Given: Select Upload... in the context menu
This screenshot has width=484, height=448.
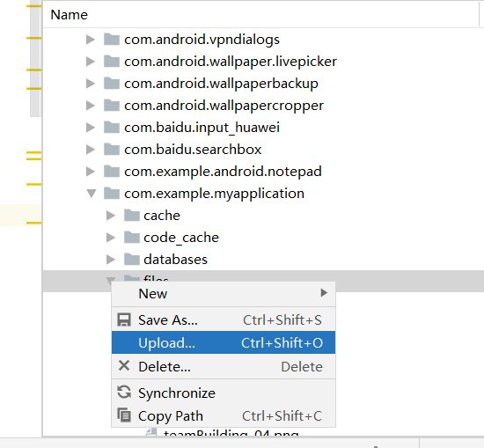Looking at the screenshot, I should point(224,342).
